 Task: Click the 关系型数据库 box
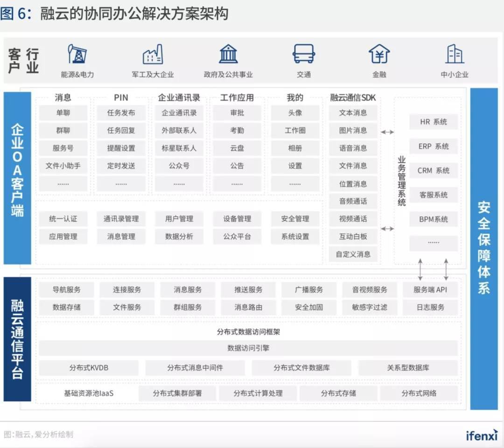click(x=408, y=368)
